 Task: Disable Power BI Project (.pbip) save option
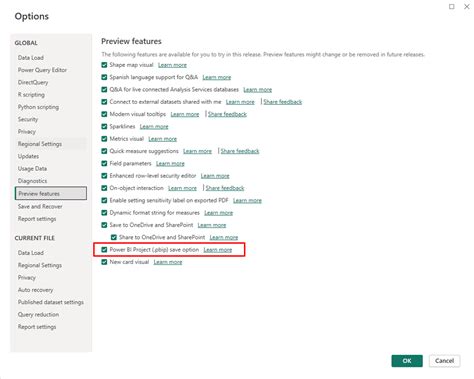click(x=104, y=250)
